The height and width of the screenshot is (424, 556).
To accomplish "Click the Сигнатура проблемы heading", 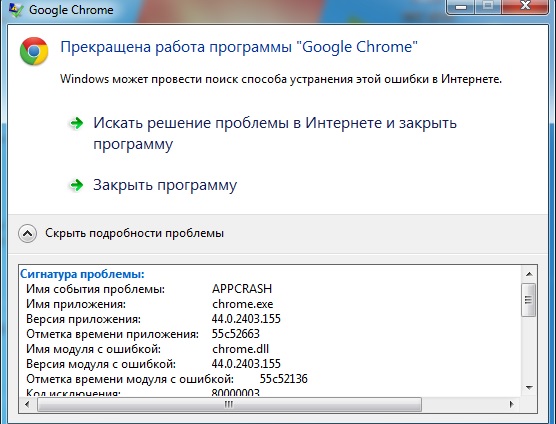I will pyautogui.click(x=82, y=274).
